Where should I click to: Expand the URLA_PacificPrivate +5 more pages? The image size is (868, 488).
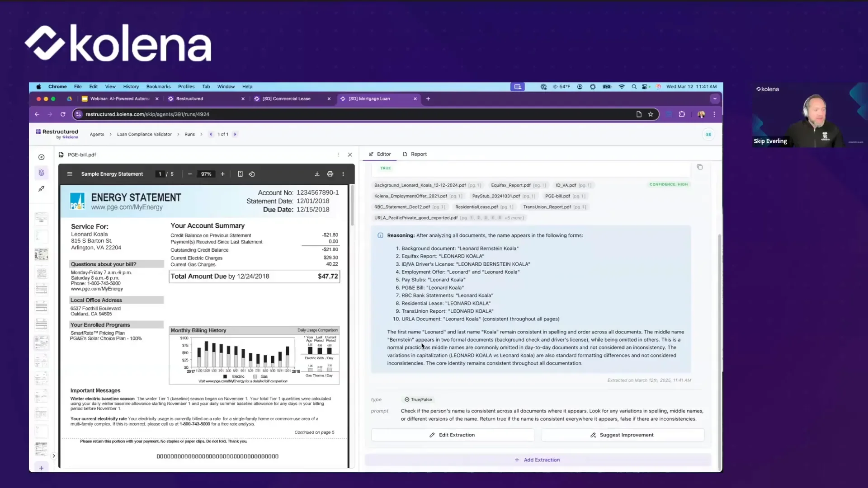(x=514, y=217)
